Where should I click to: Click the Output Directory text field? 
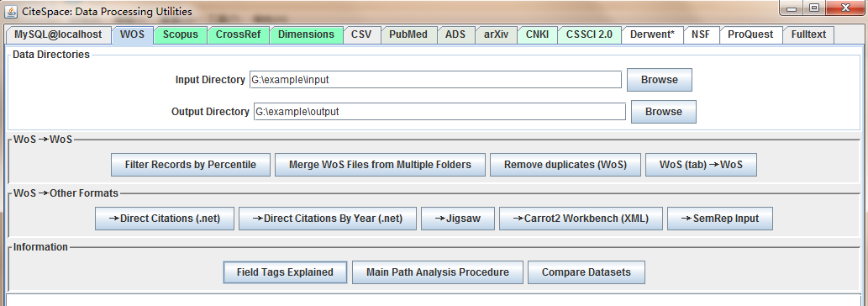439,111
